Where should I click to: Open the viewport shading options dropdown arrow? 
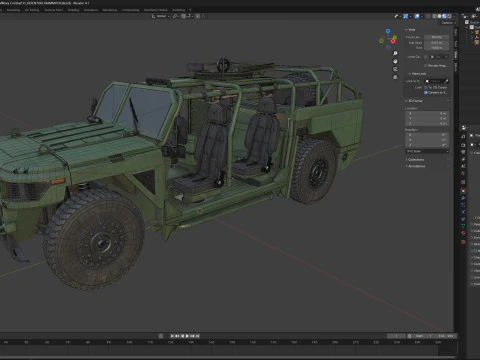pyautogui.click(x=454, y=16)
